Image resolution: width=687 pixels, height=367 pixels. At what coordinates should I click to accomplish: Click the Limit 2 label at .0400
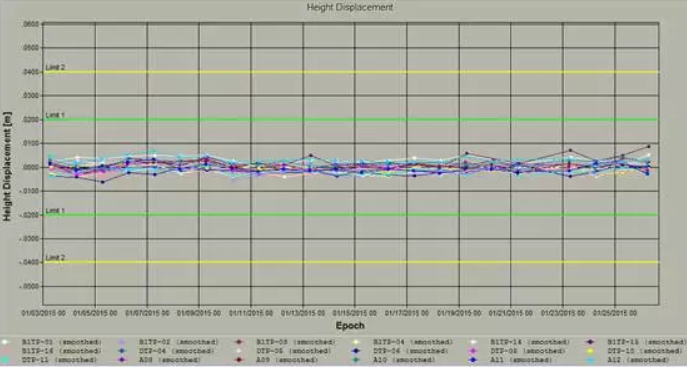[55, 68]
